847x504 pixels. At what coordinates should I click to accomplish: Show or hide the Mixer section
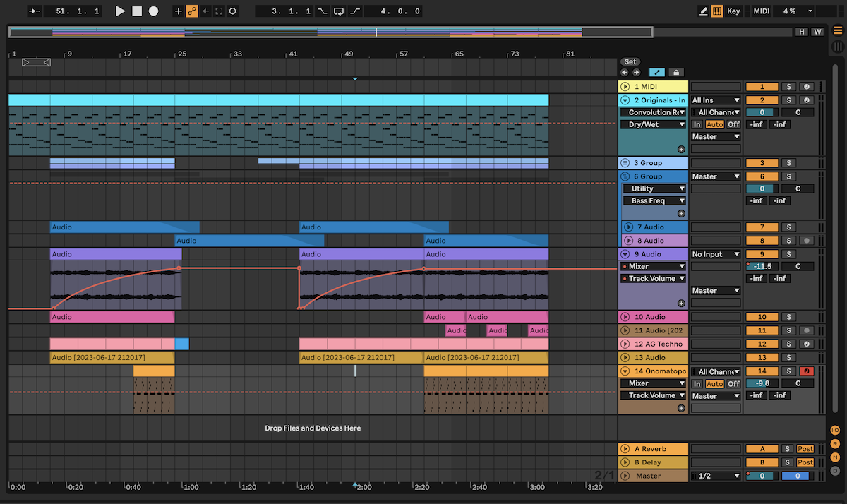tap(835, 457)
